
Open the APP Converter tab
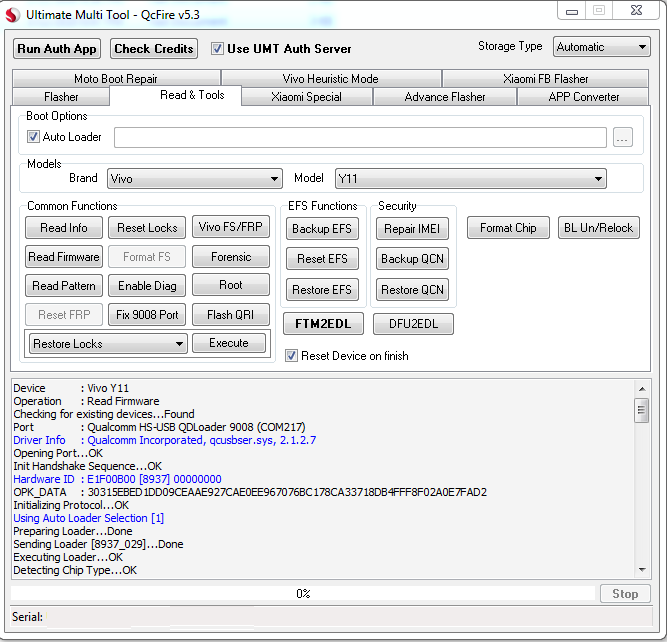coord(583,97)
